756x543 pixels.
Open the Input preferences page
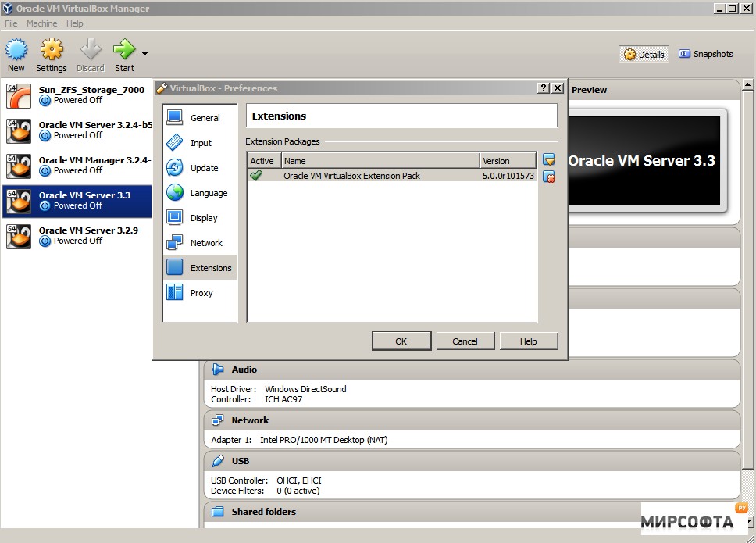[200, 143]
